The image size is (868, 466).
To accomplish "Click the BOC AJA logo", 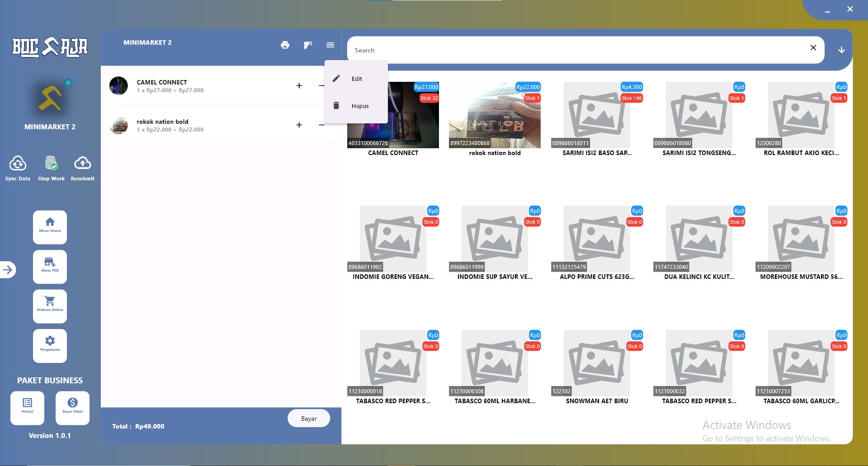I will click(50, 47).
